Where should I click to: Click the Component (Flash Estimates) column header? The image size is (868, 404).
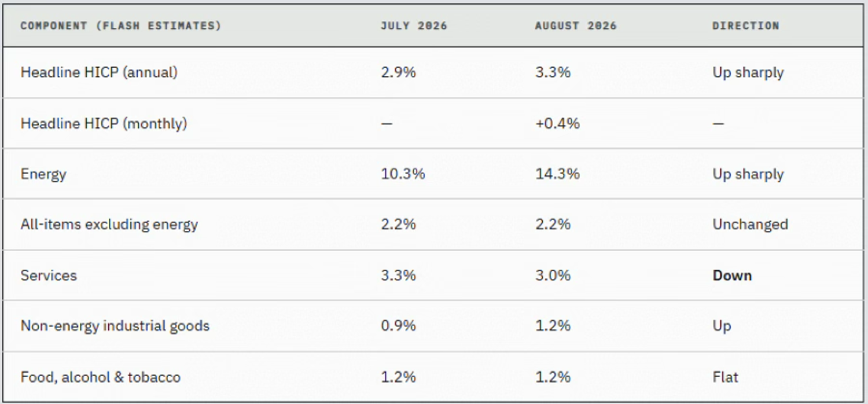(120, 26)
